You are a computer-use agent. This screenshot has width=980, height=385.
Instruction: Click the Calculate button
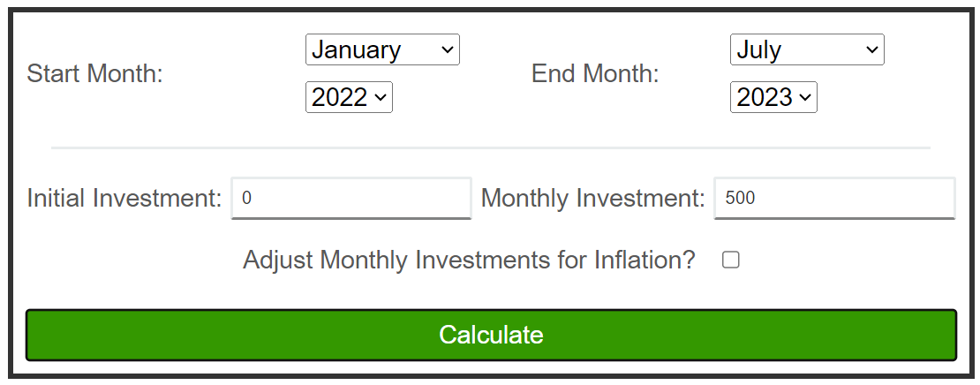[x=491, y=335]
